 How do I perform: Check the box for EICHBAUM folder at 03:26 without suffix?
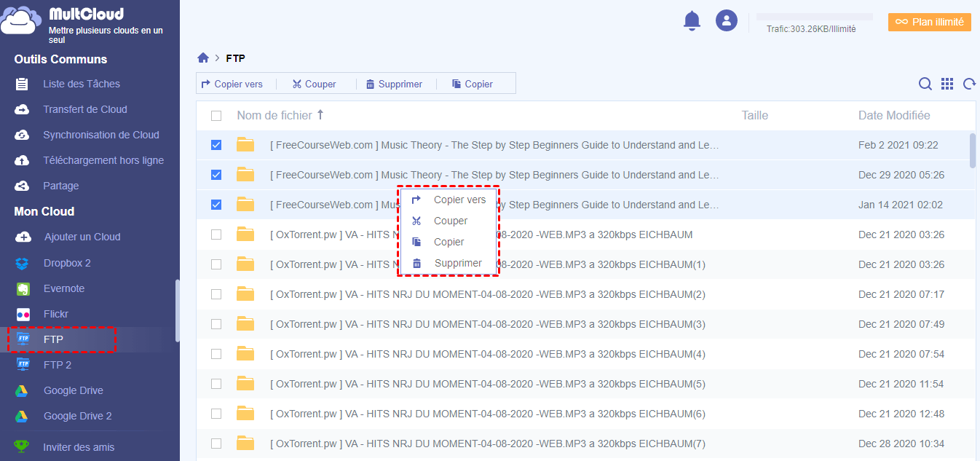216,235
